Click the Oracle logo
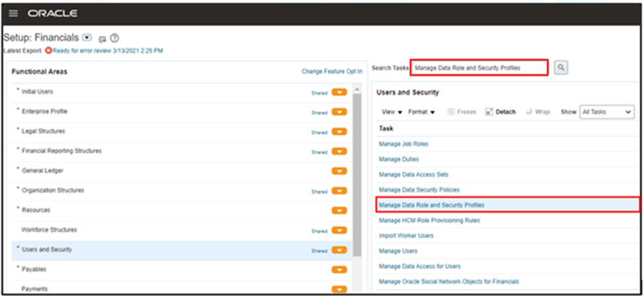This screenshot has width=644, height=296. [52, 14]
